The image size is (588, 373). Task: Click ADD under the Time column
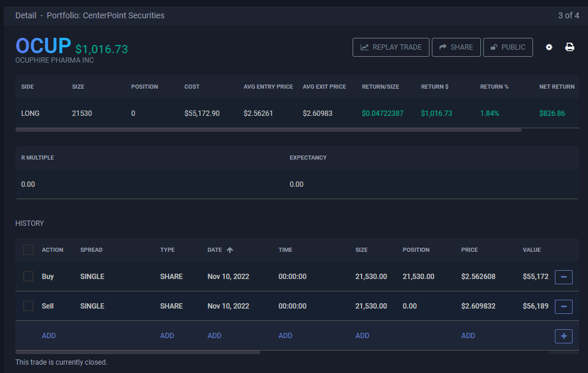point(285,336)
